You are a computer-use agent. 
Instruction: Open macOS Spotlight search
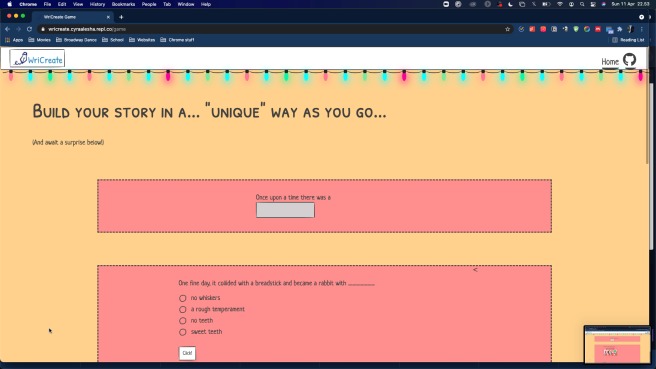click(x=582, y=4)
